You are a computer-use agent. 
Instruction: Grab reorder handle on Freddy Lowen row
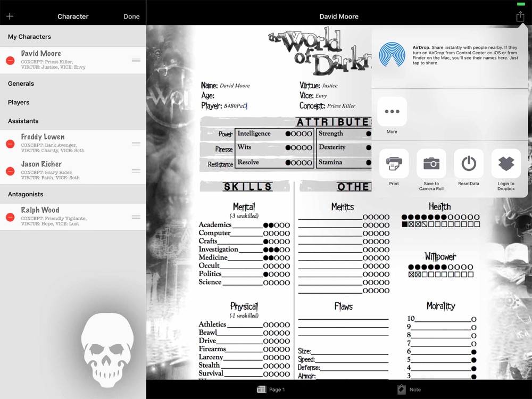pyautogui.click(x=136, y=144)
